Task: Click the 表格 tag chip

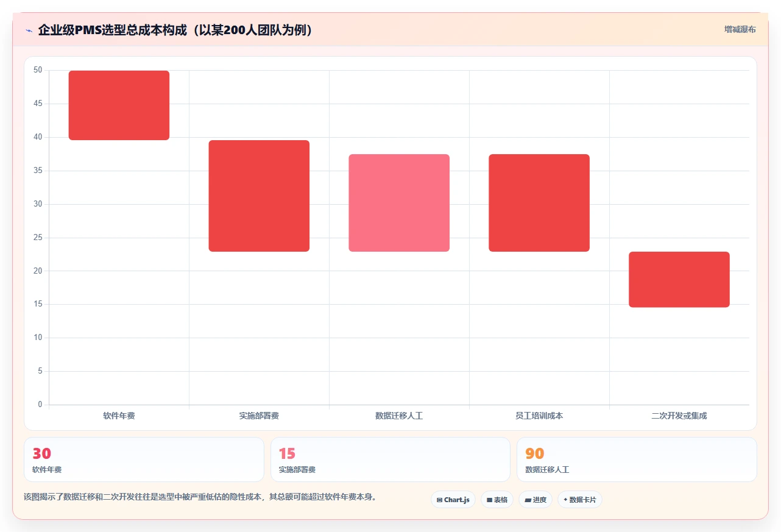Action: [x=497, y=500]
